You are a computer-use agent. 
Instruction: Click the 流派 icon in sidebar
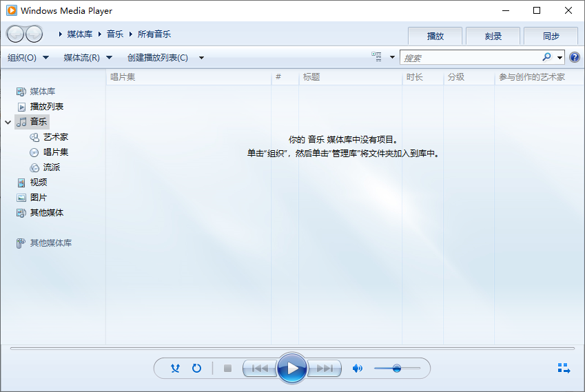point(34,168)
